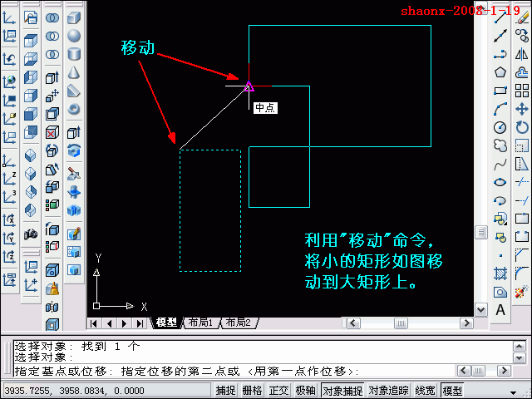
Task: Toggle 极轴 polar tracking
Action: point(305,391)
